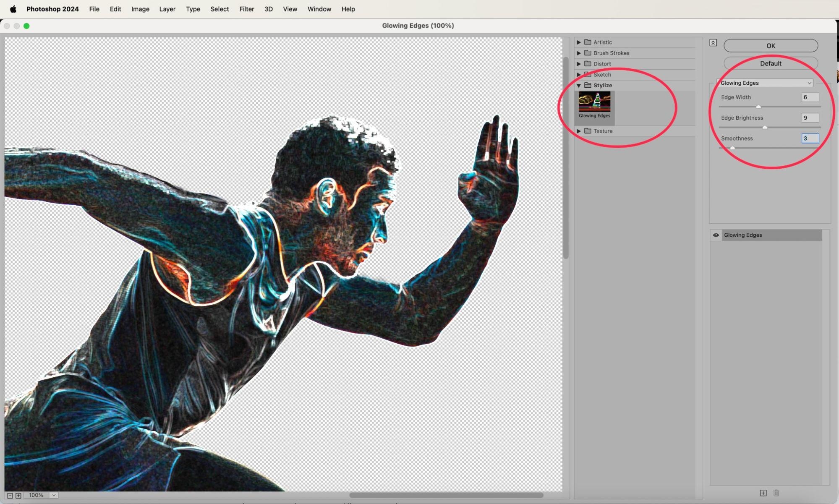Hide the Glowing Edges effect layer
The image size is (839, 504).
tap(716, 235)
